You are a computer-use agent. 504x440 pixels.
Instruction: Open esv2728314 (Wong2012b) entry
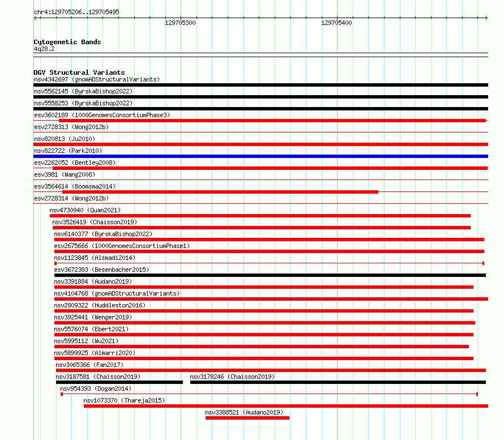point(71,198)
